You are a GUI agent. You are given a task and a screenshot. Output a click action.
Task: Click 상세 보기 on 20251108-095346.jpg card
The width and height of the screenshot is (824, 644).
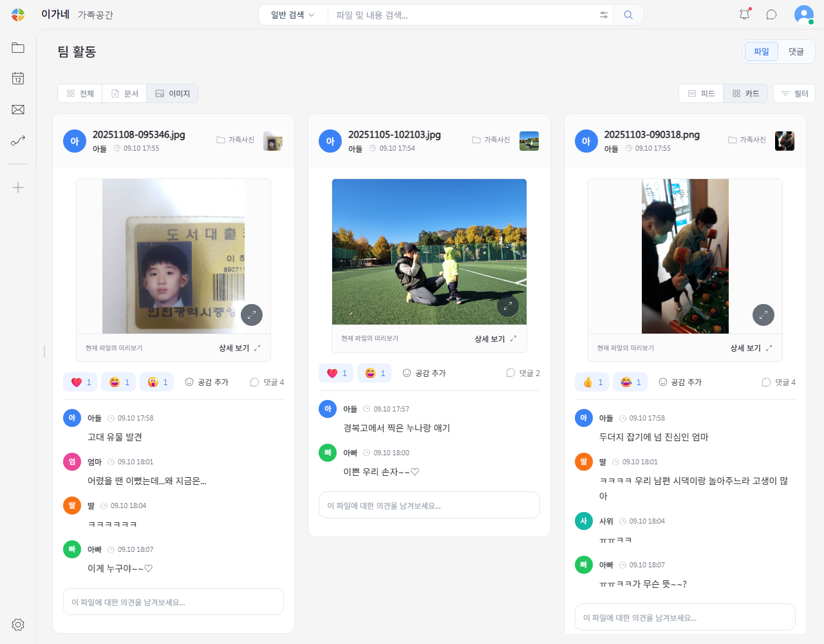239,348
